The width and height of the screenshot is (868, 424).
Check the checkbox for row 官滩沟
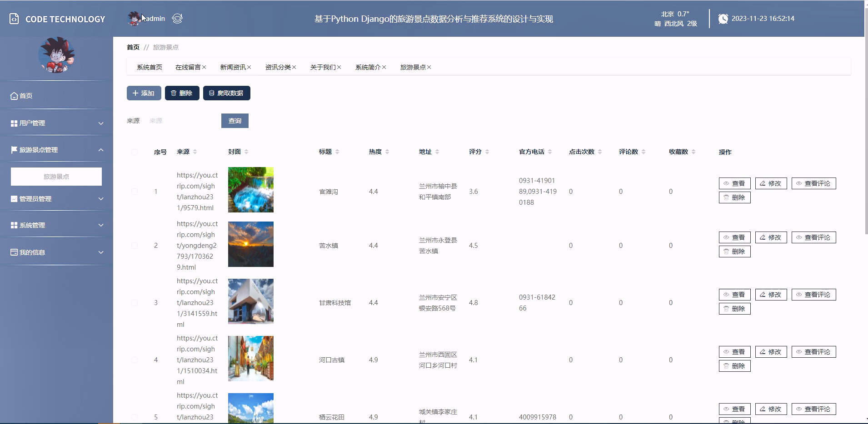click(135, 191)
